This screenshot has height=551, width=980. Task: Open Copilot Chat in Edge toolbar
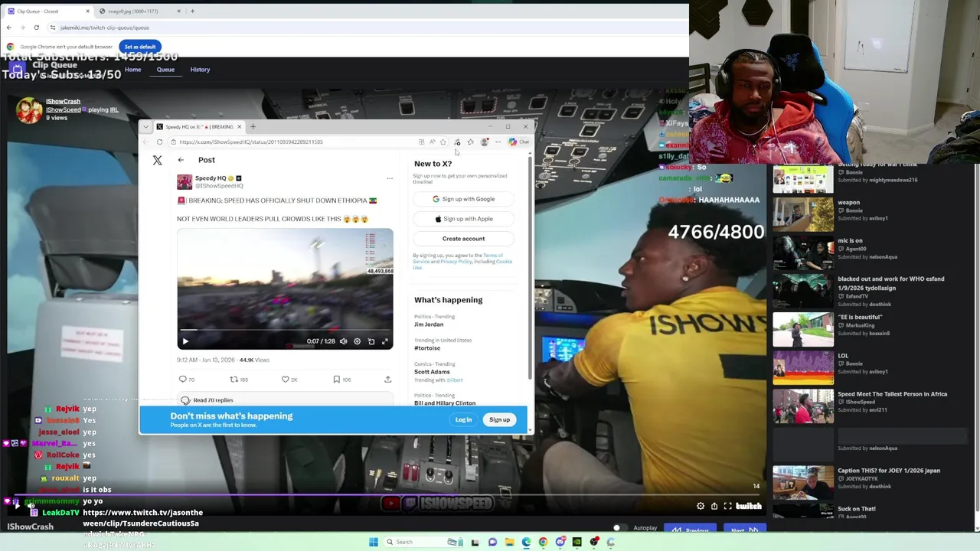[x=518, y=142]
